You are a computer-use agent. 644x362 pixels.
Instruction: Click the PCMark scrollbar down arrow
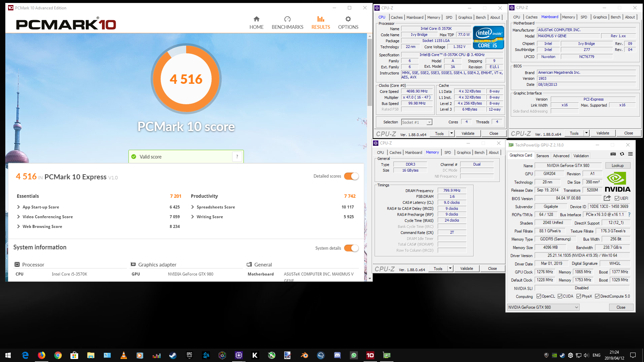click(x=370, y=279)
